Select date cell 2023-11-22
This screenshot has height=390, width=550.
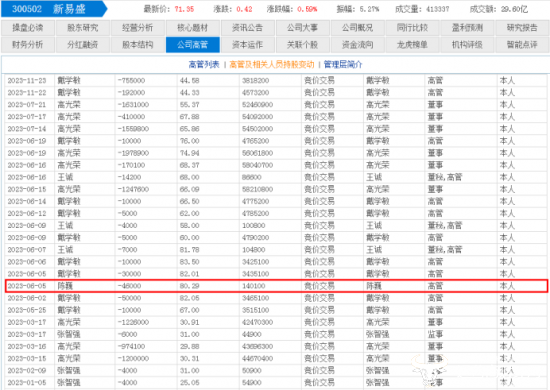coord(27,93)
